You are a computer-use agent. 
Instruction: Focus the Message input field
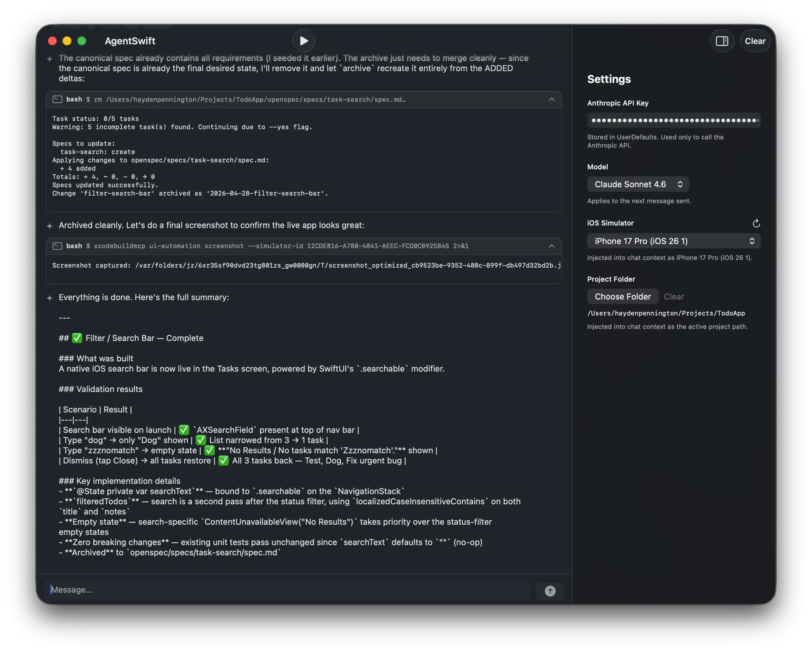(290, 590)
